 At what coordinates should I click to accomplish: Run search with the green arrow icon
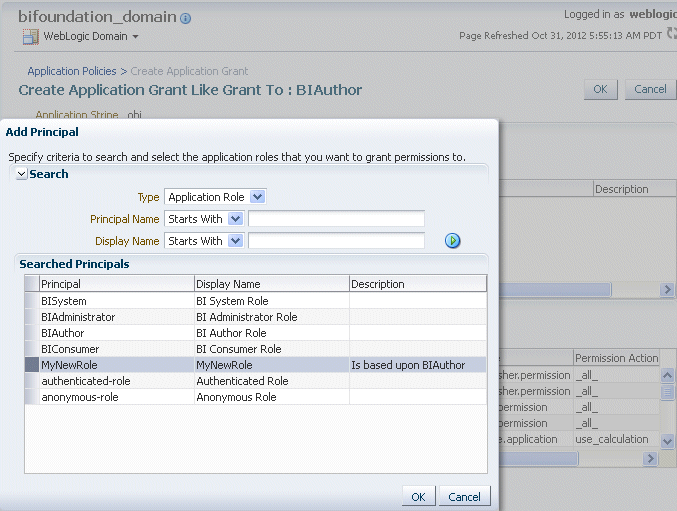pyautogui.click(x=452, y=240)
